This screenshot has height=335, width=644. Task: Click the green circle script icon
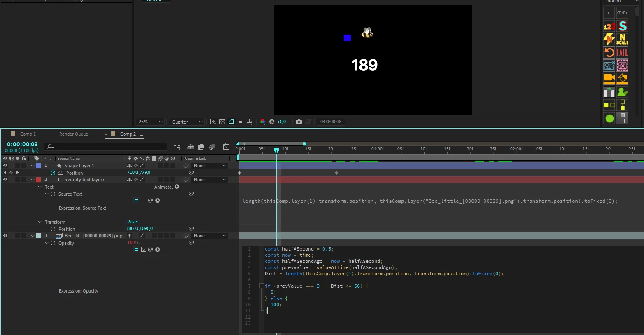[x=609, y=118]
